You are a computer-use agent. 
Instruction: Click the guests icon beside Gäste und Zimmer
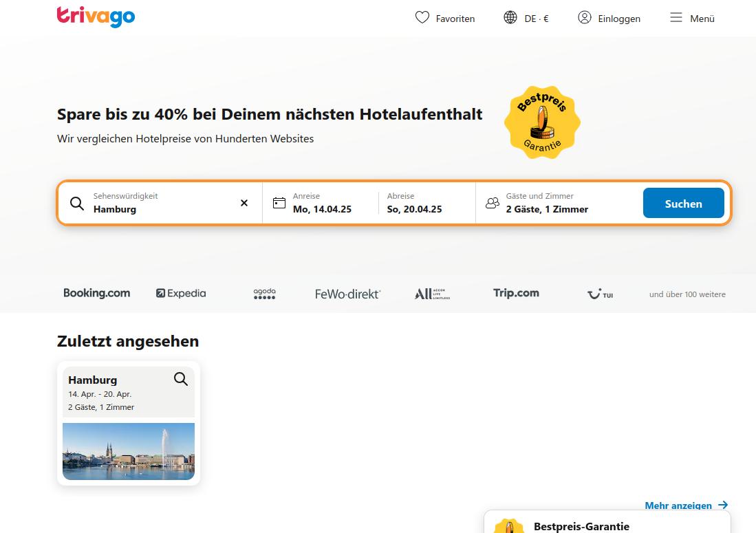(493, 203)
